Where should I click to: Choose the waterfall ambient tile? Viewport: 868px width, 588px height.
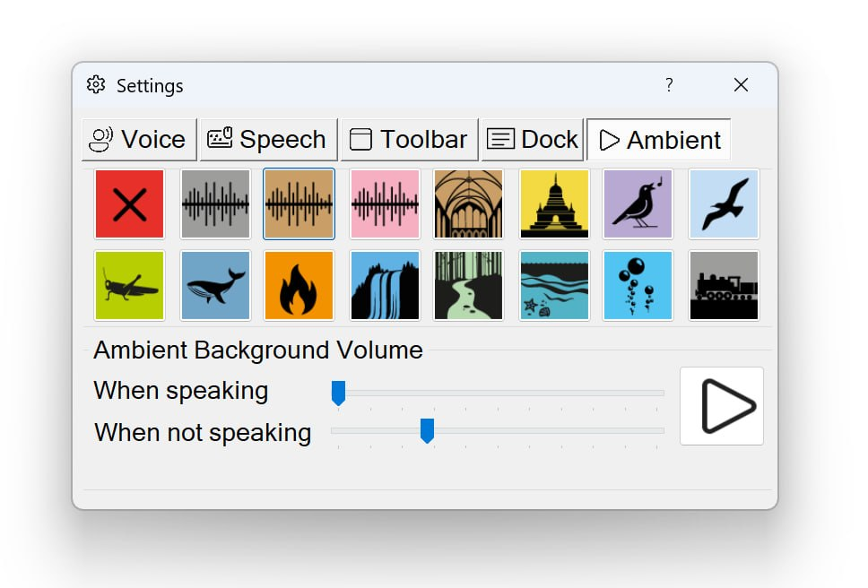tap(385, 285)
